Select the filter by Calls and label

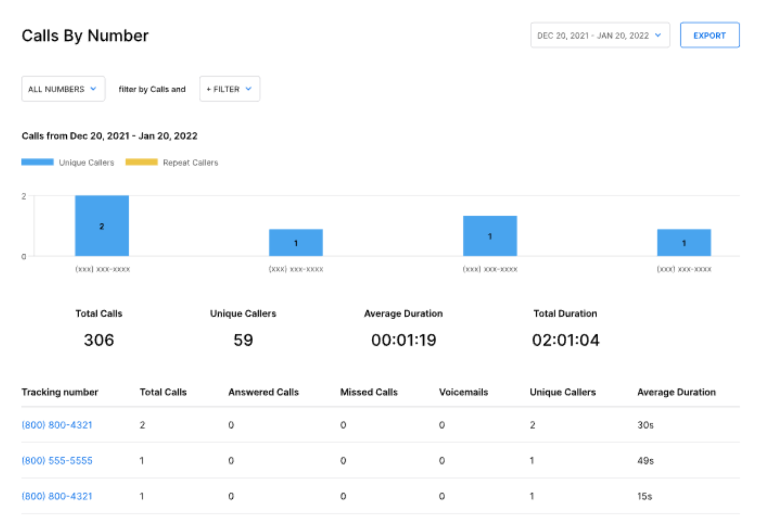[x=151, y=89]
